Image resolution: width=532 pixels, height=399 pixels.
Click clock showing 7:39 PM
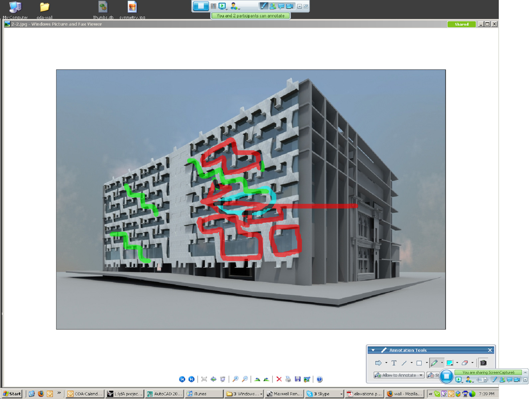pyautogui.click(x=486, y=394)
